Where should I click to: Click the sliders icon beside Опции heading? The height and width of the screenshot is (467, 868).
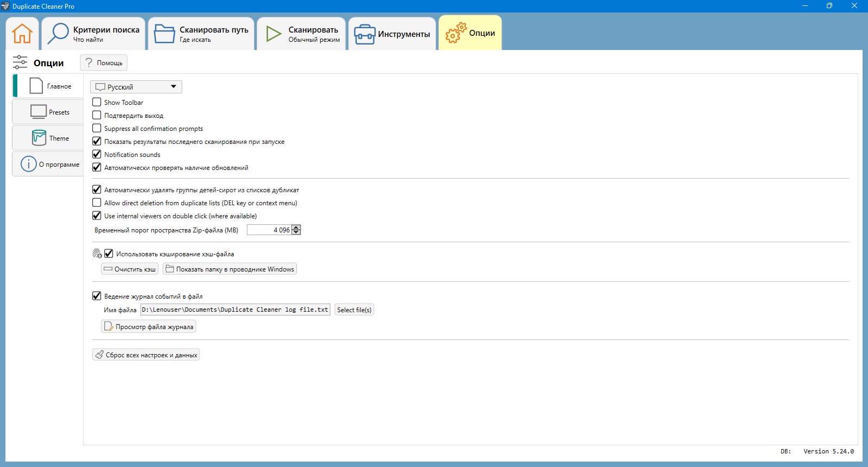[x=20, y=62]
